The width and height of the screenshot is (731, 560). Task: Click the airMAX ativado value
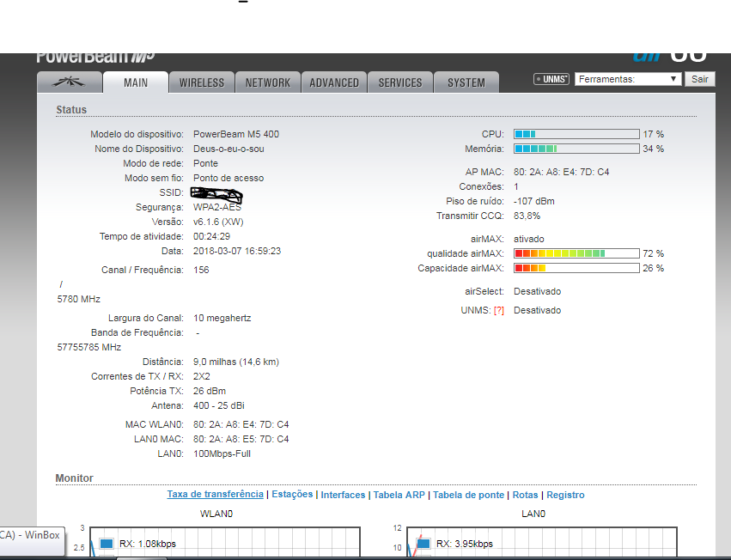point(529,239)
